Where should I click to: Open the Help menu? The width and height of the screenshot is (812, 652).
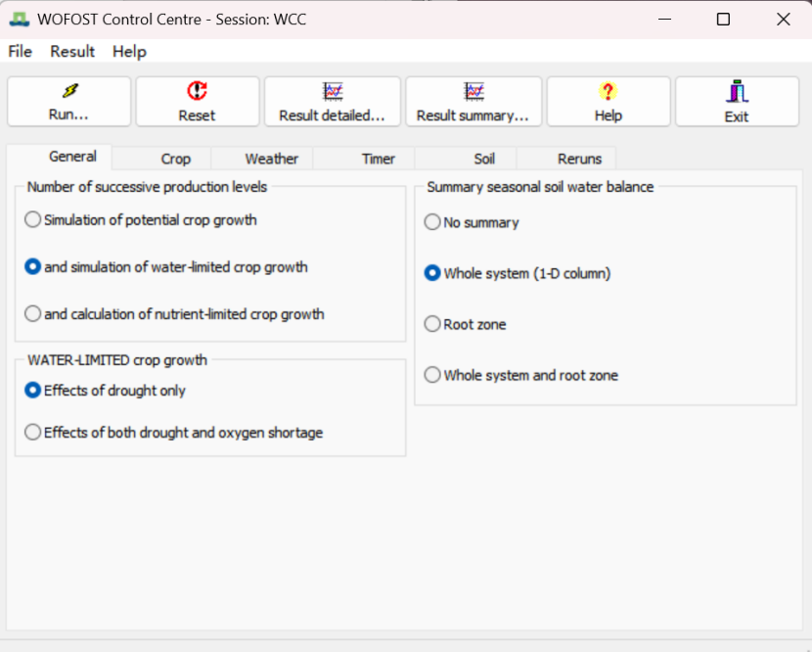pos(129,51)
